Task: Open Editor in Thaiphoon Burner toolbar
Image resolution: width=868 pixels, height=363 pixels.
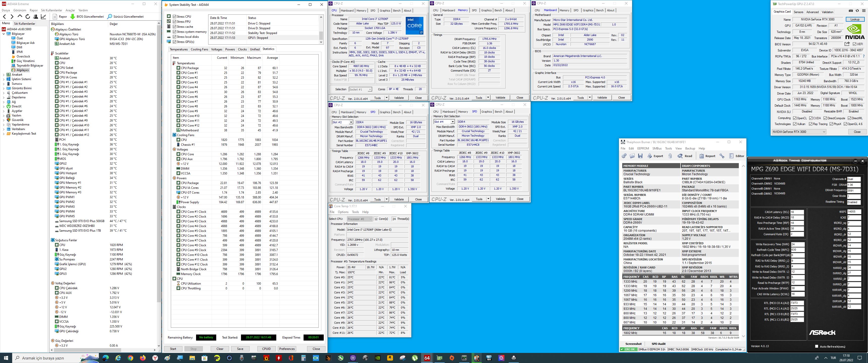Action: 737,156
